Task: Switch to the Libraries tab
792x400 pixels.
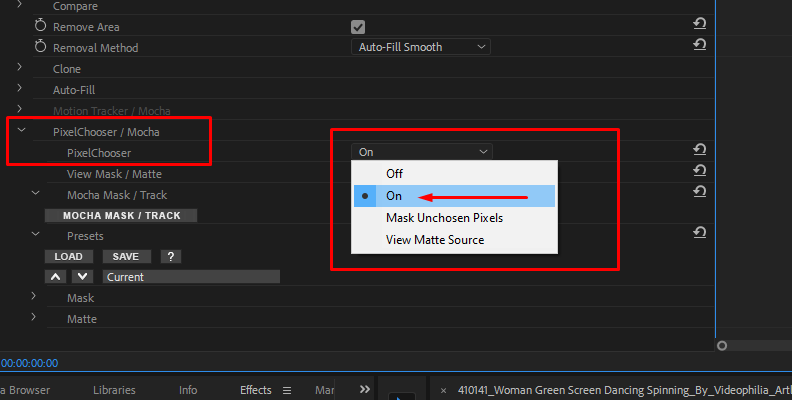Action: pos(114,390)
